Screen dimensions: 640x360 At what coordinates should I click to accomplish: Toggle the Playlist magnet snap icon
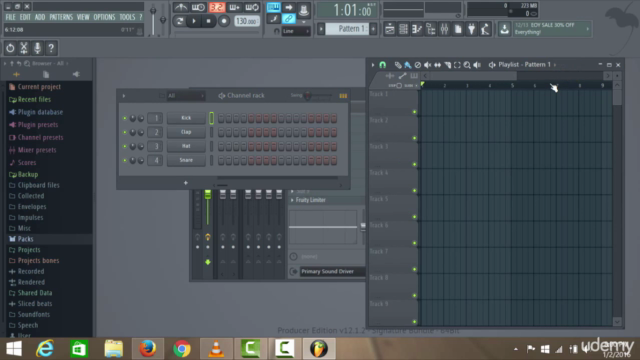tap(382, 64)
